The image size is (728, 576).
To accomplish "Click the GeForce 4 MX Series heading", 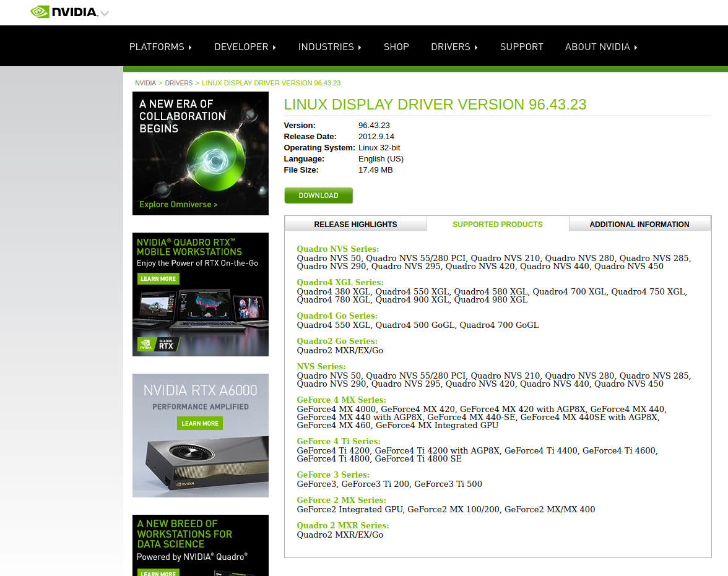I will (341, 400).
